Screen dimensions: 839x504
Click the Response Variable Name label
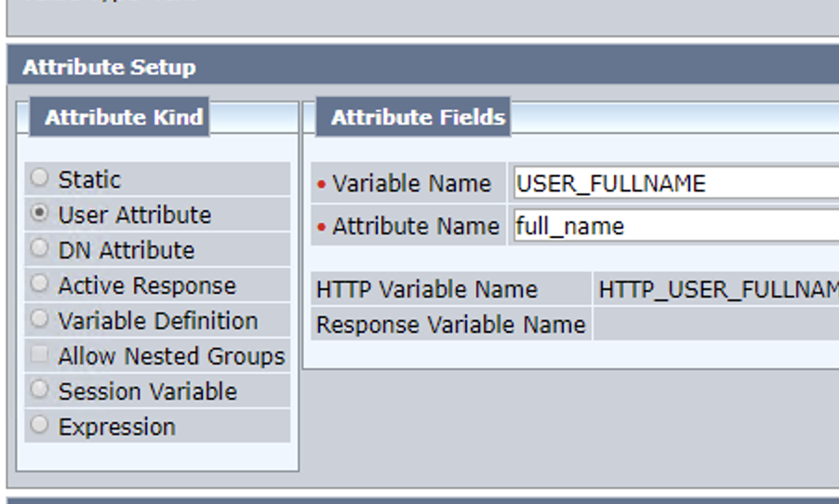pos(450,325)
